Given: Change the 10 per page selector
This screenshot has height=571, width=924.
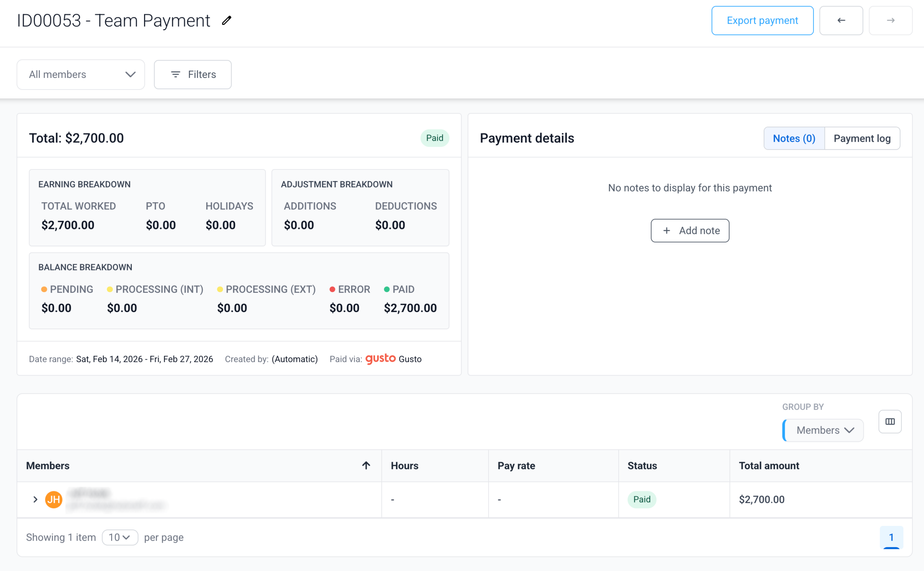Looking at the screenshot, I should 120,537.
